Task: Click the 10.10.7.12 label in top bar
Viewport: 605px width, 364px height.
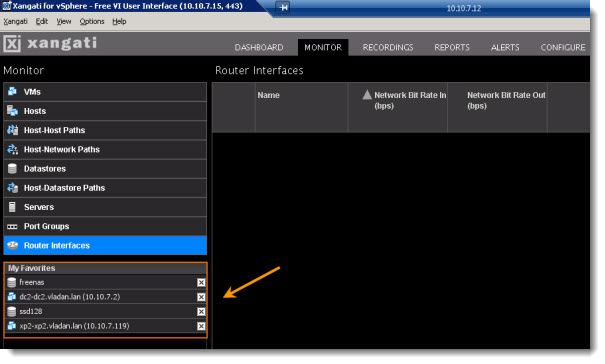Action: [464, 8]
